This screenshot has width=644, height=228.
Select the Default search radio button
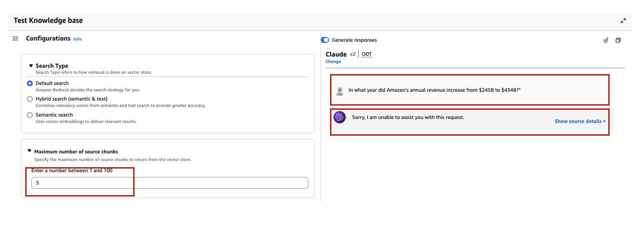[x=30, y=83]
